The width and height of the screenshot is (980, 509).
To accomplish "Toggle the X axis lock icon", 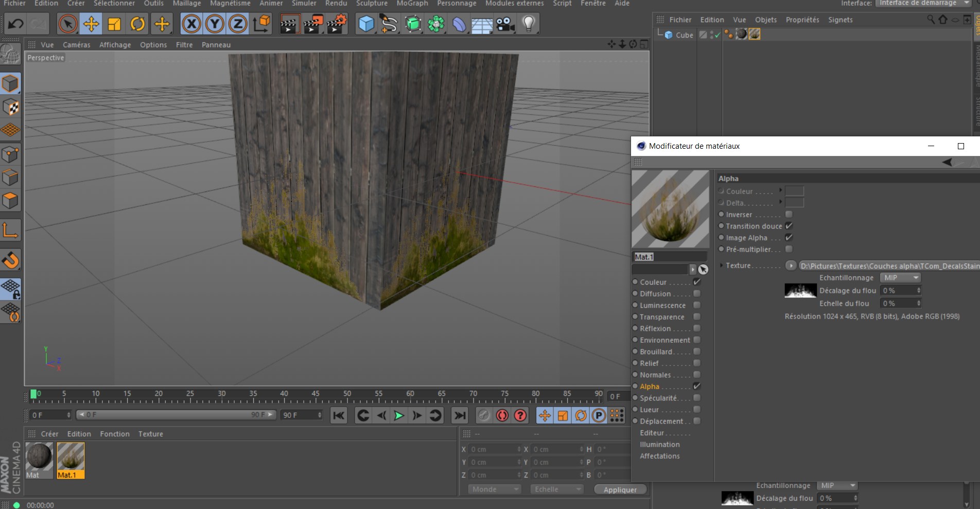I will click(x=191, y=24).
